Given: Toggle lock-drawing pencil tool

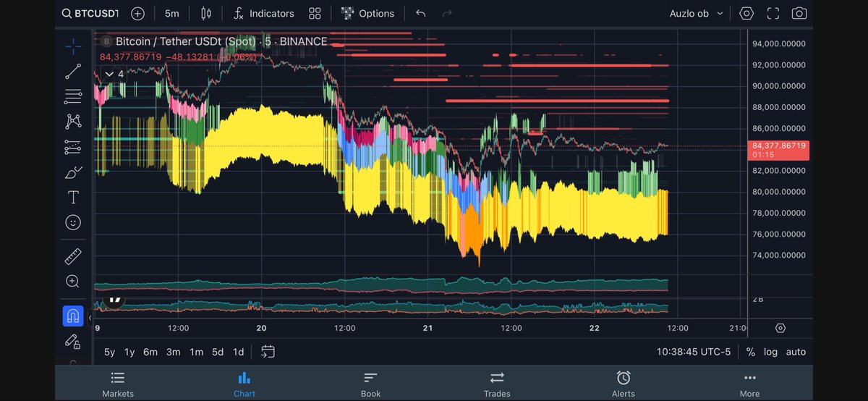Looking at the screenshot, I should point(73,340).
